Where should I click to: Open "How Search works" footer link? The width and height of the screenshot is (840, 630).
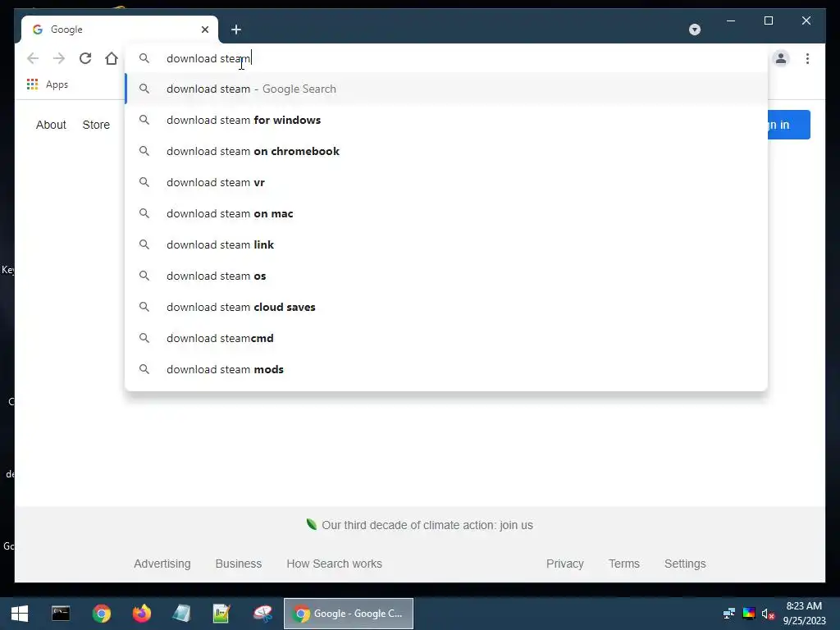pos(335,564)
